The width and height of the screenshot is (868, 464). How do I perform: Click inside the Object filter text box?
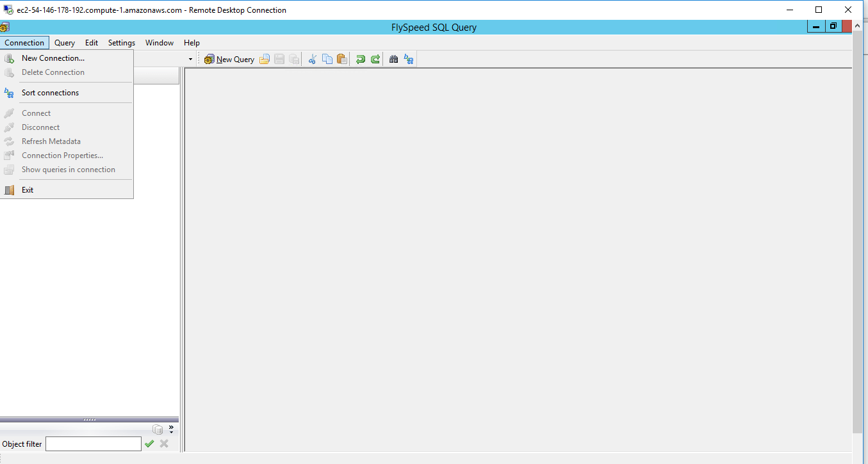click(93, 444)
